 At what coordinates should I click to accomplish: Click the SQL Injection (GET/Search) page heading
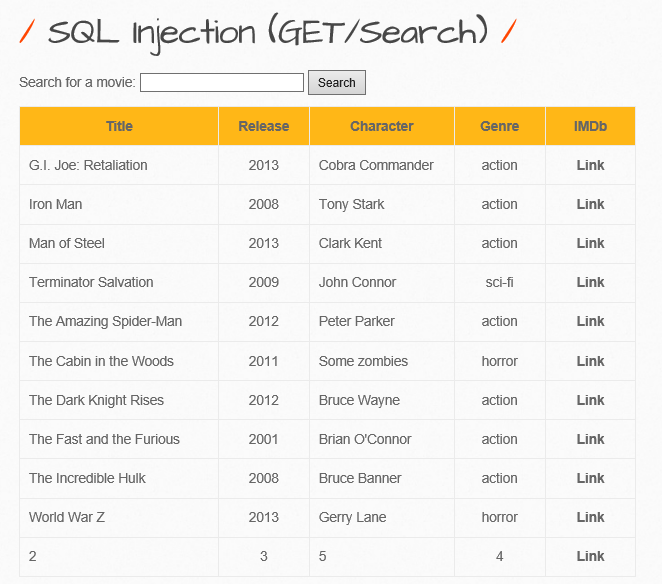pos(268,32)
